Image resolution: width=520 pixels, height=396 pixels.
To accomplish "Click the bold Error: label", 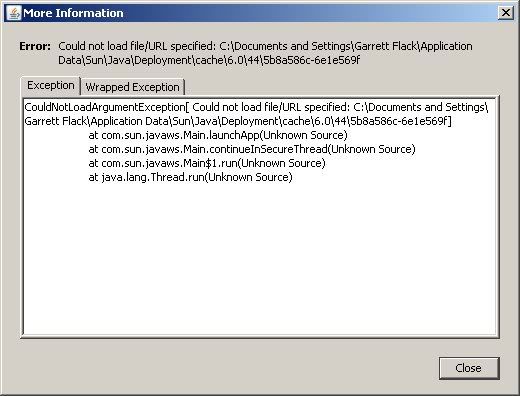I will click(x=35, y=46).
